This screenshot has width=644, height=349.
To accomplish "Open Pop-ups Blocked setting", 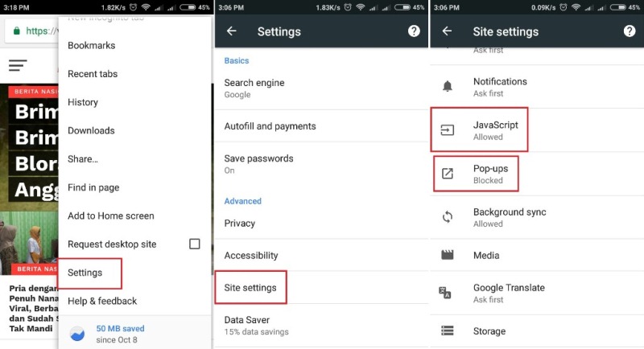I will tap(537, 174).
